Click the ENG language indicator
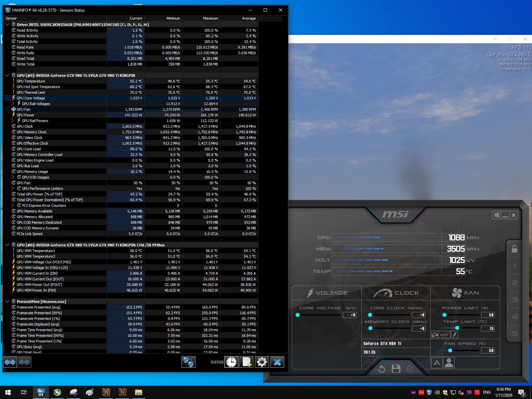The height and width of the screenshot is (399, 532). tap(487, 392)
